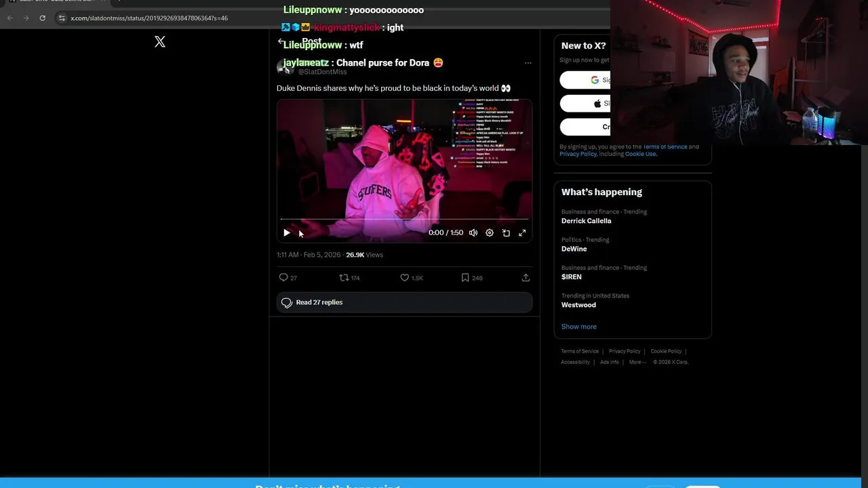The width and height of the screenshot is (868, 488).
Task: Open footer Terms of Service link
Action: tap(580, 351)
